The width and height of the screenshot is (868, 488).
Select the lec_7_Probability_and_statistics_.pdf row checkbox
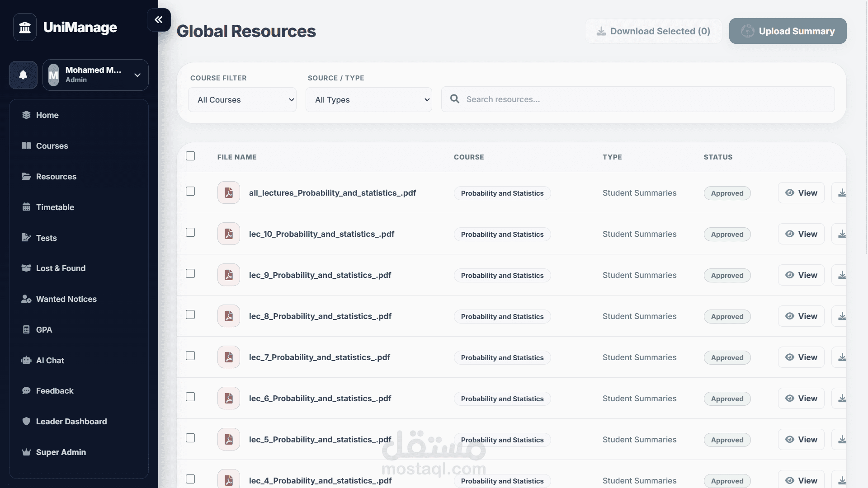point(190,356)
